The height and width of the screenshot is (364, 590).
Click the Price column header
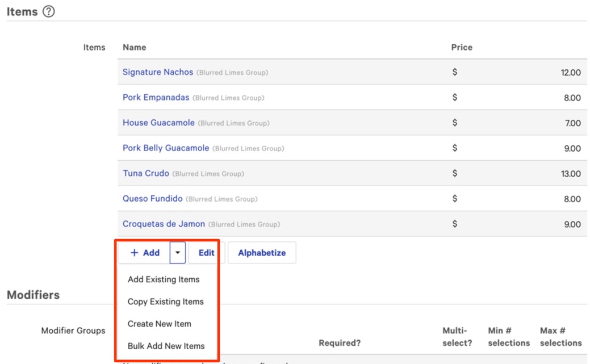(462, 47)
